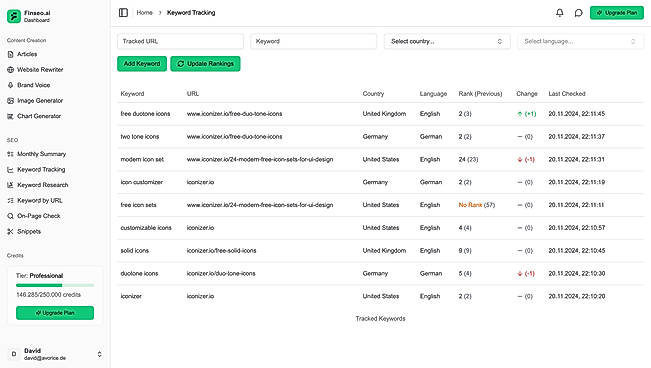Click Upgrade Plan in the credits card
This screenshot has height=368, width=651.
(x=55, y=313)
